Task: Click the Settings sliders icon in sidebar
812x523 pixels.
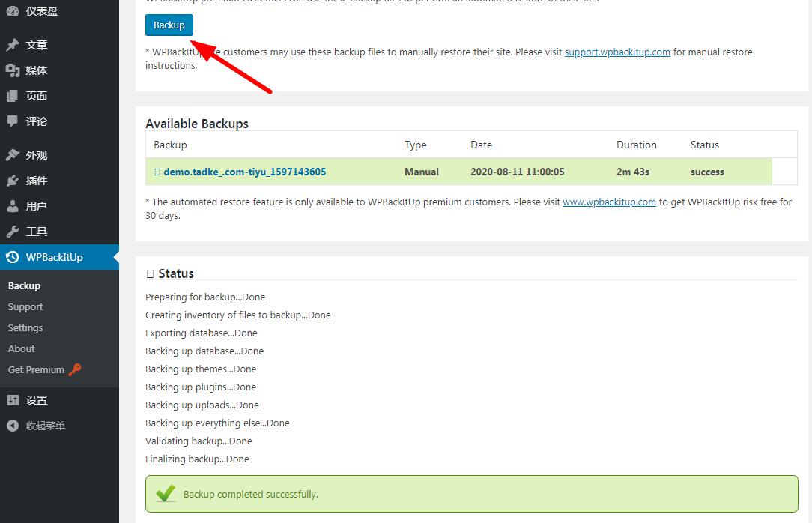Action: 13,400
